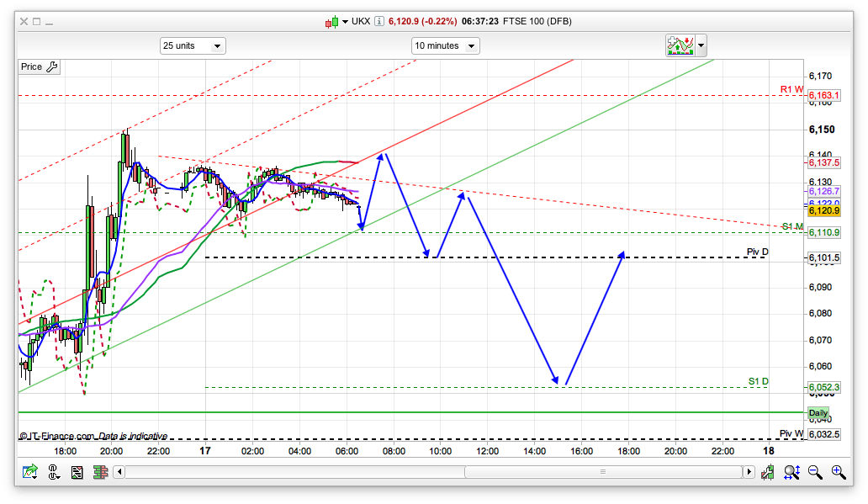Viewport: 868px width, 504px height.
Task: Click the icon left of the zoom magnifiers
Action: (768, 473)
